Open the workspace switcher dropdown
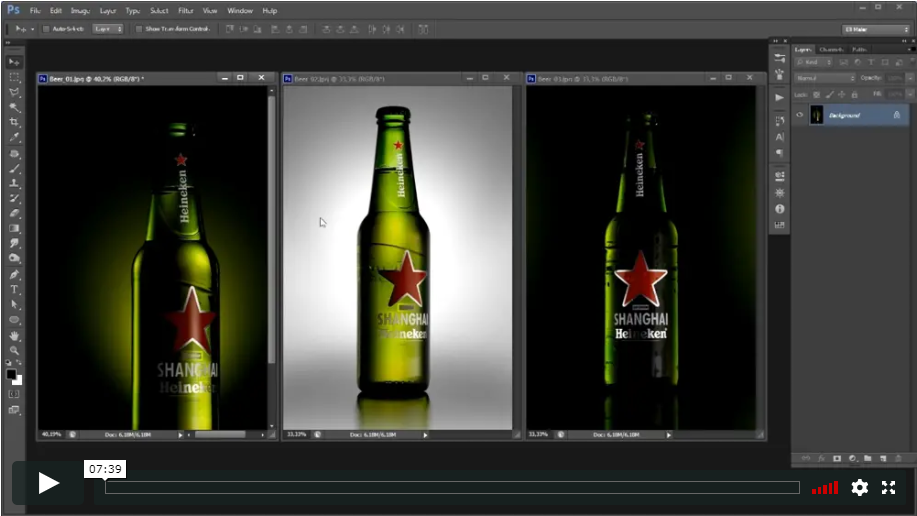This screenshot has width=917, height=516. 876,29
